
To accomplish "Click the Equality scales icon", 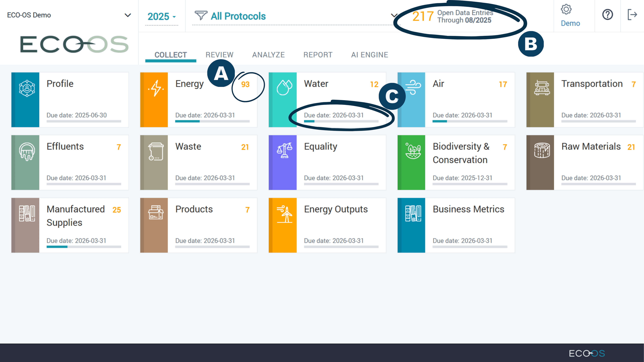I will 284,150.
